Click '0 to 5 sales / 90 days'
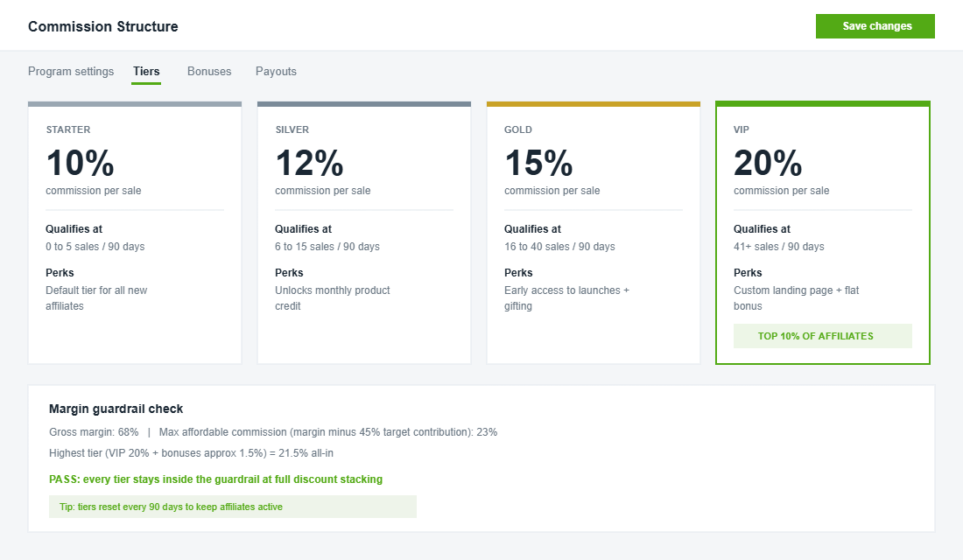The width and height of the screenshot is (963, 560). click(95, 246)
